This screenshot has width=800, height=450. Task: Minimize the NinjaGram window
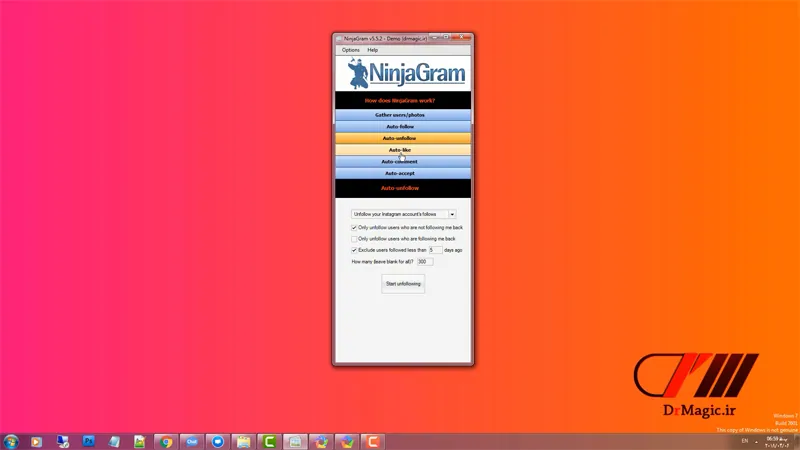(x=435, y=37)
